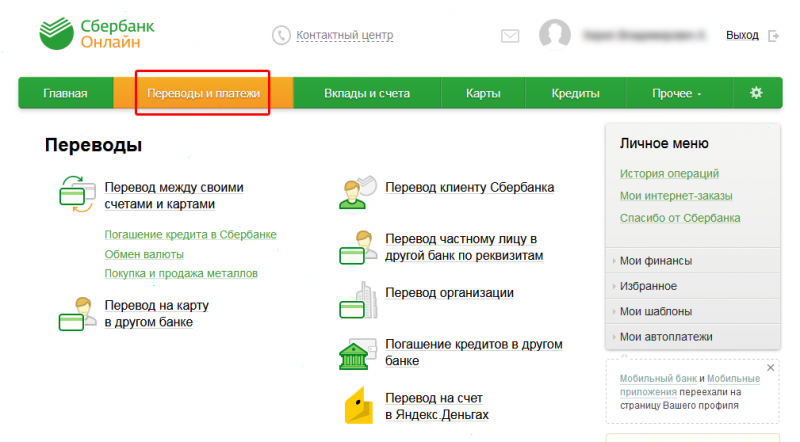Click the private person transfer by requisites icon

click(x=358, y=248)
